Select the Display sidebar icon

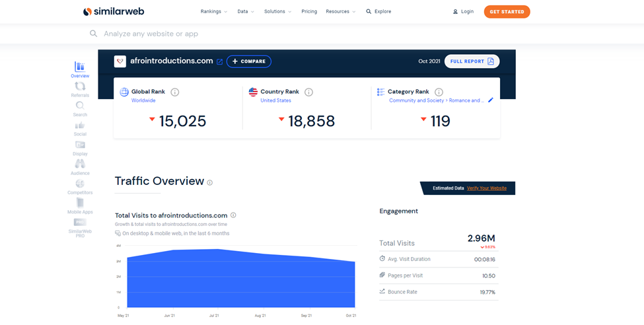point(80,147)
